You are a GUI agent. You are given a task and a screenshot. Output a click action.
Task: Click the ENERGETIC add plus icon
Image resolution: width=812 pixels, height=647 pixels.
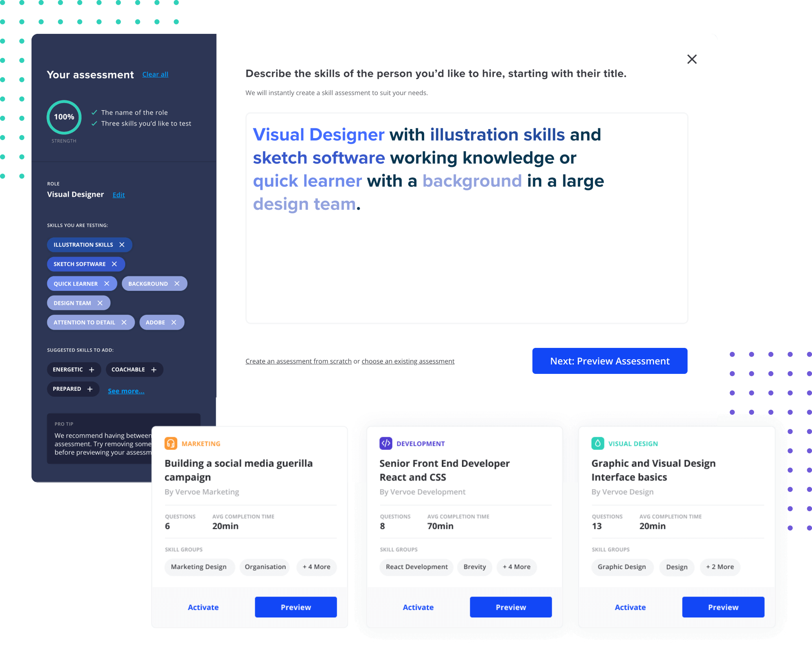point(92,369)
